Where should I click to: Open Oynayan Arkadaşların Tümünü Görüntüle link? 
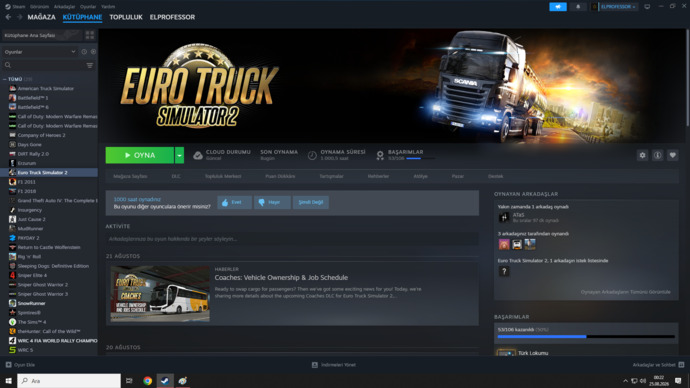pyautogui.click(x=625, y=292)
